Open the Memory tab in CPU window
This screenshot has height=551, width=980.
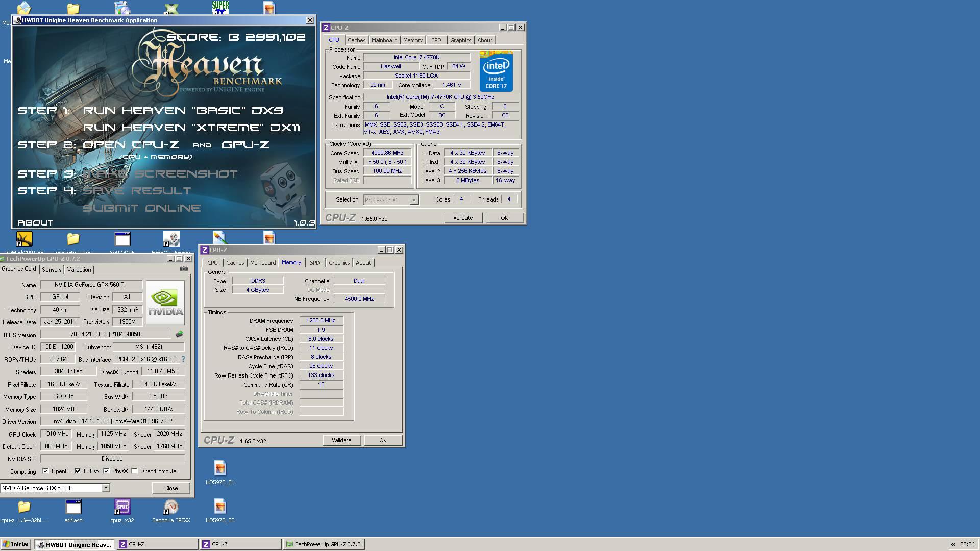click(x=413, y=40)
